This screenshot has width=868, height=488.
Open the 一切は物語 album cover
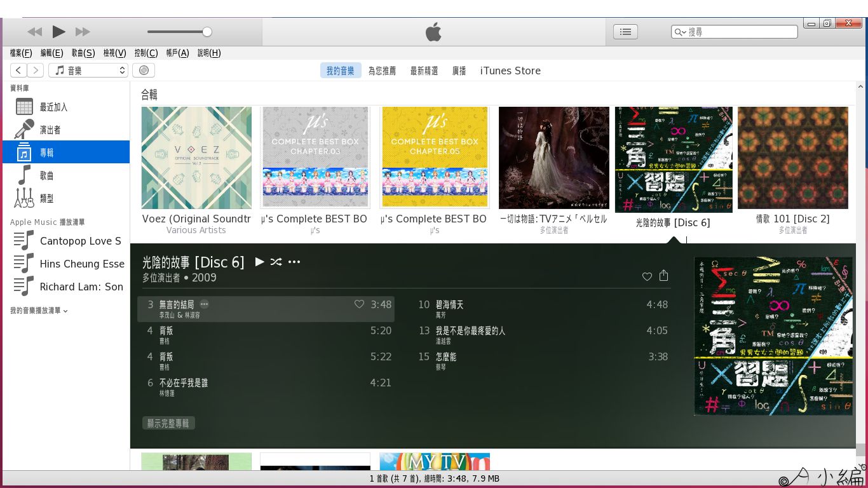click(x=554, y=158)
